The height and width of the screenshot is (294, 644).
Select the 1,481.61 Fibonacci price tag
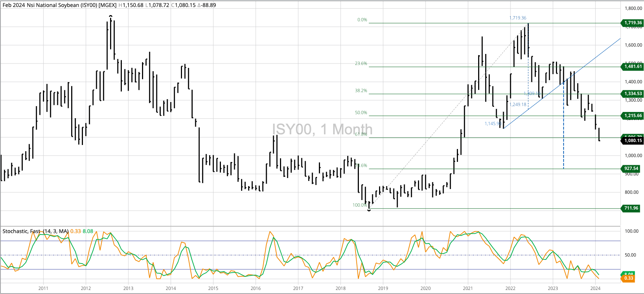[x=632, y=66]
